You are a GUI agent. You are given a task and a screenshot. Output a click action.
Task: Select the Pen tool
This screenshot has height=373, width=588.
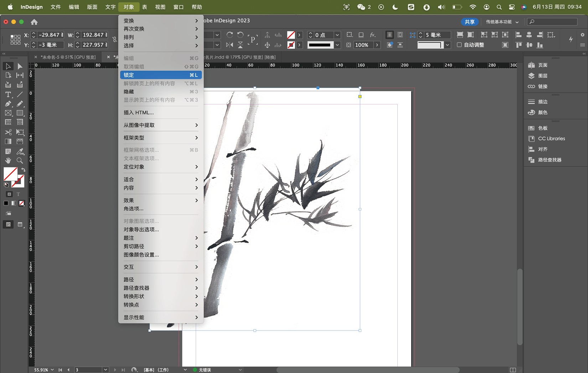click(x=8, y=104)
